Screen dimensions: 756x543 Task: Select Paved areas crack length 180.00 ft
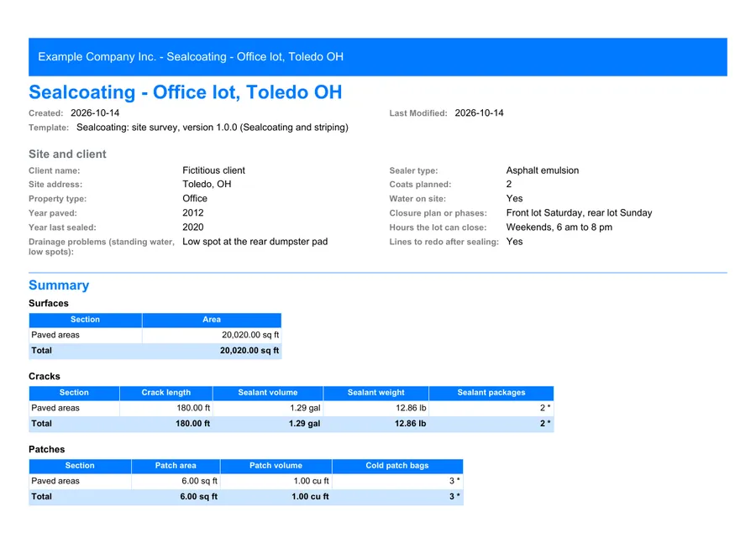[x=193, y=408]
